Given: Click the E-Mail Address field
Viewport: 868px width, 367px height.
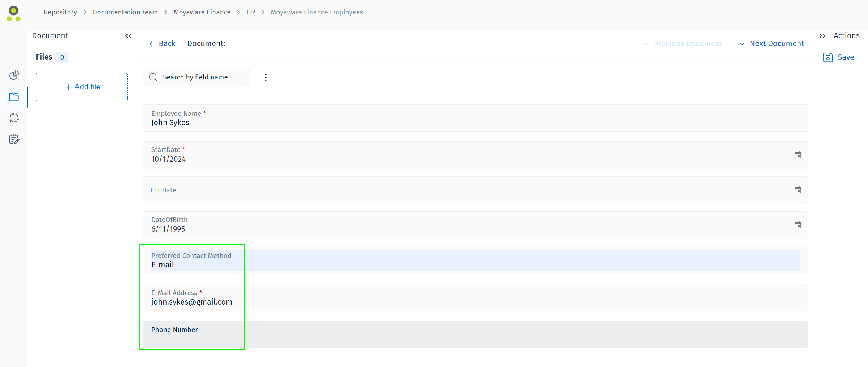Looking at the screenshot, I should 475,298.
